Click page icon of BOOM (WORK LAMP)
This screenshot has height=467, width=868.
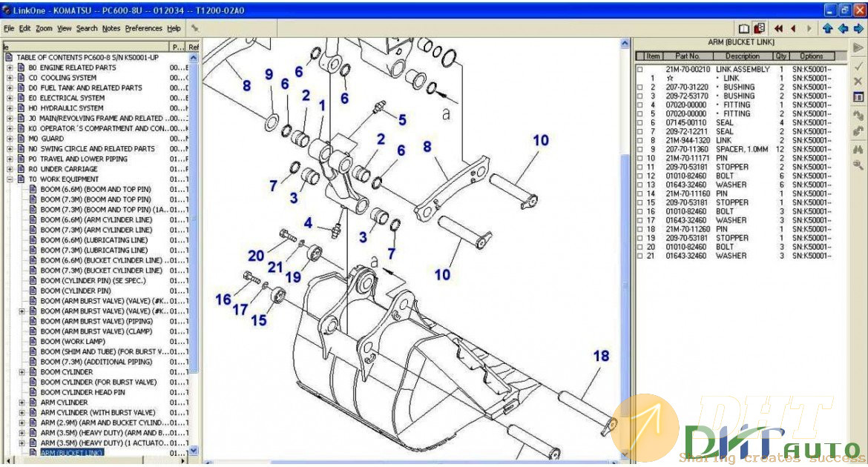(33, 342)
